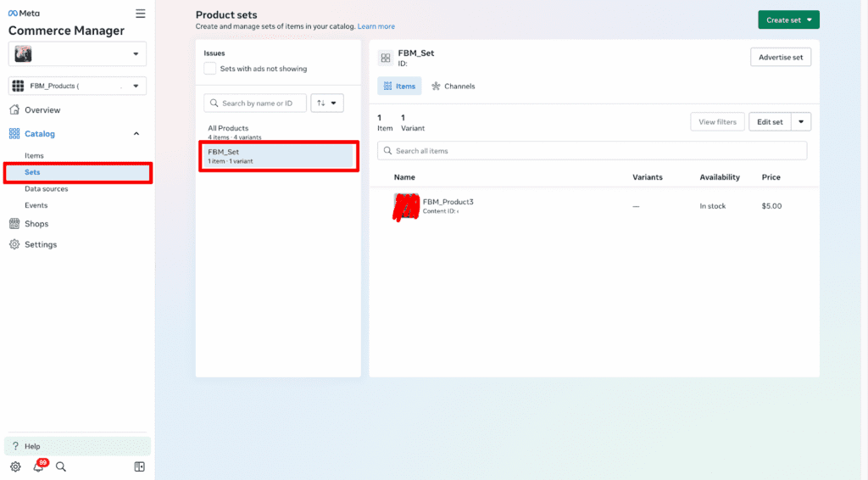The height and width of the screenshot is (480, 868).
Task: Click the In stock availability value
Action: (x=712, y=206)
